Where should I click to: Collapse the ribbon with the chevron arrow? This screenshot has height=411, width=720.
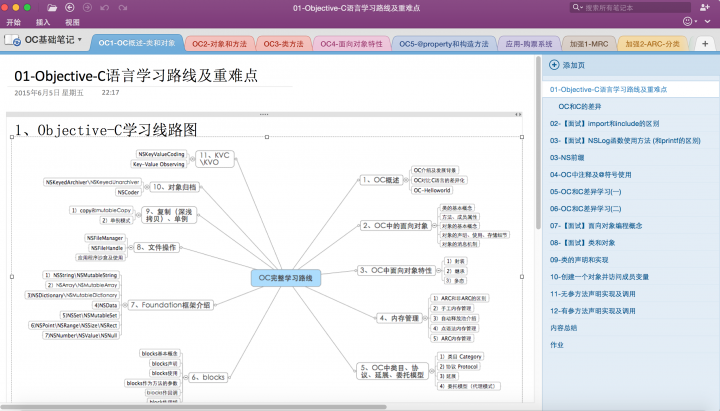709,21
